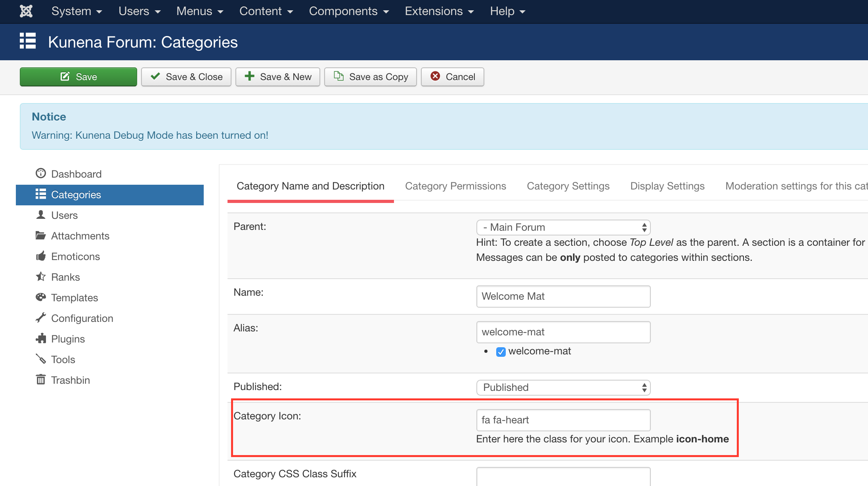Click the Name input field

pyautogui.click(x=563, y=296)
